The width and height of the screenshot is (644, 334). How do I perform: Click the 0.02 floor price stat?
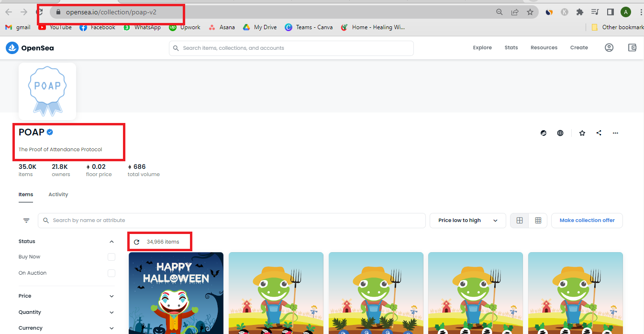pos(99,170)
